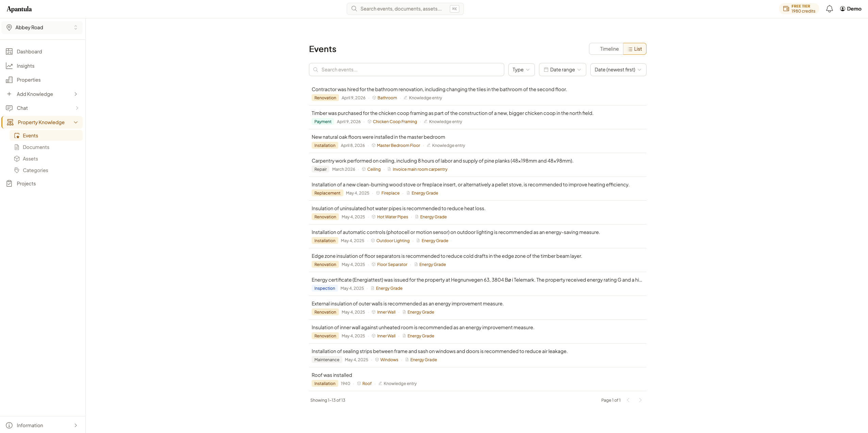
Task: Open the Type filter dropdown
Action: 521,70
